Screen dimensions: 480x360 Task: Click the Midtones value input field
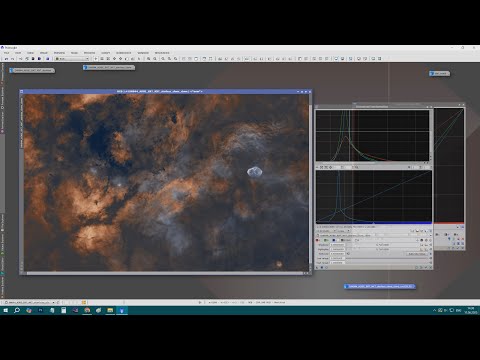click(337, 254)
